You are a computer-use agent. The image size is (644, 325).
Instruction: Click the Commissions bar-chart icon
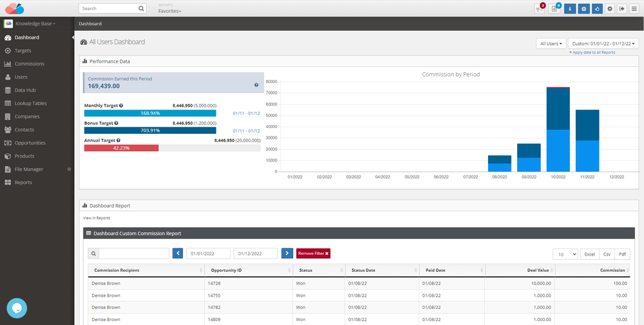pos(8,64)
